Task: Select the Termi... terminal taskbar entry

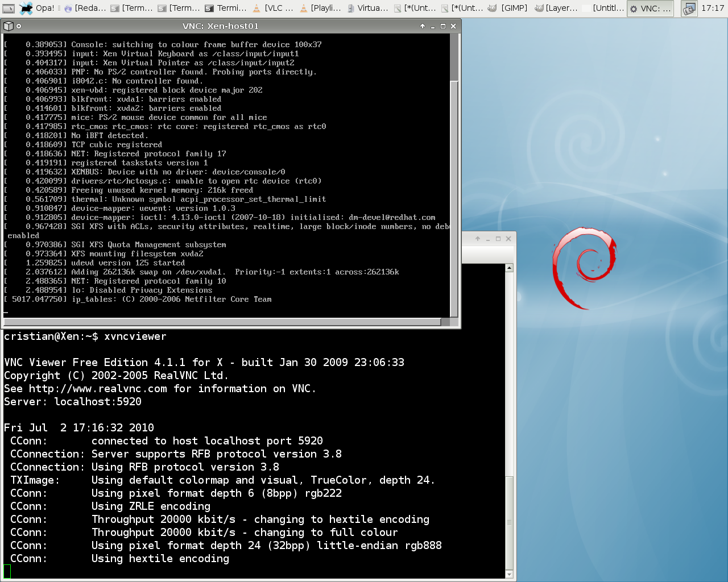Action: pos(226,8)
